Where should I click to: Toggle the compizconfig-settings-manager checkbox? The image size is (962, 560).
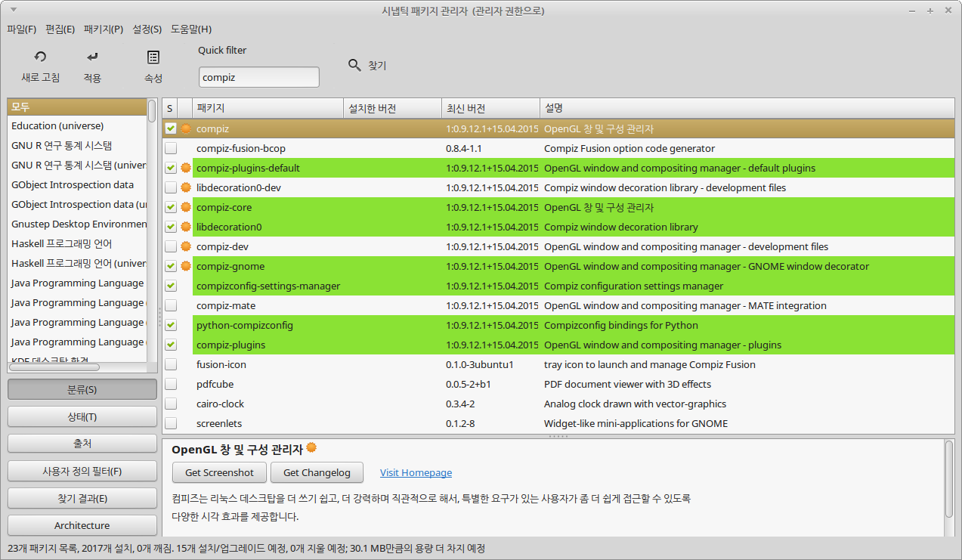tap(171, 286)
